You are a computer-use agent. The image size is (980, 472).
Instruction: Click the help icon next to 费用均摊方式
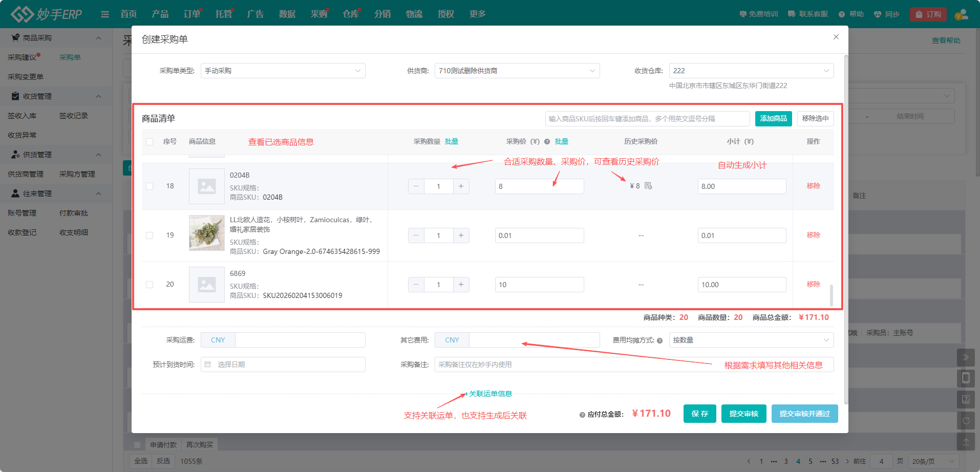pos(659,340)
